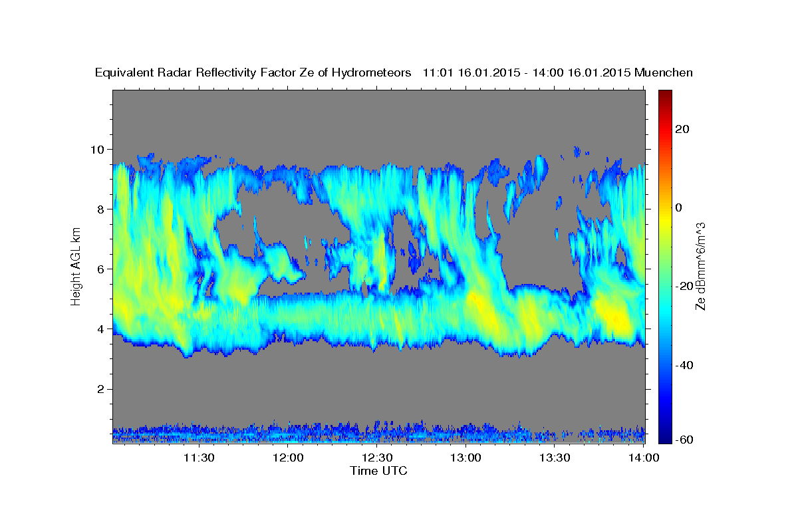Click the 12:00 time tick label
The width and height of the screenshot is (798, 532).
click(288, 458)
